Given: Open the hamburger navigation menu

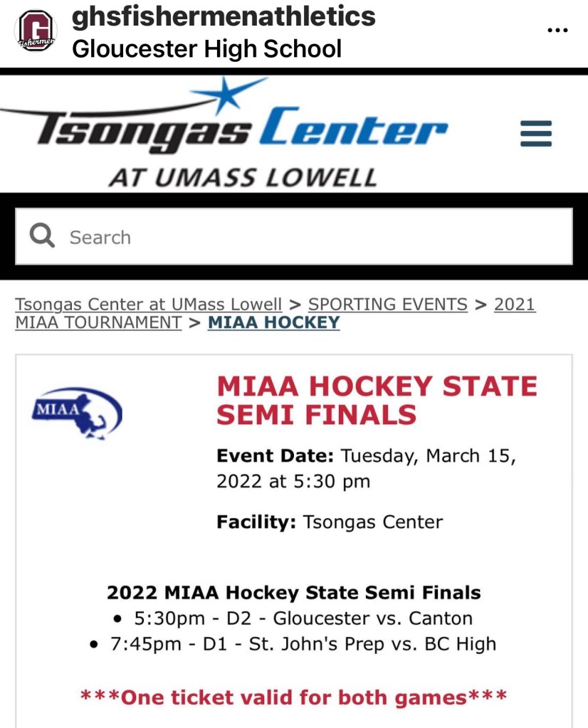Looking at the screenshot, I should click(x=536, y=133).
